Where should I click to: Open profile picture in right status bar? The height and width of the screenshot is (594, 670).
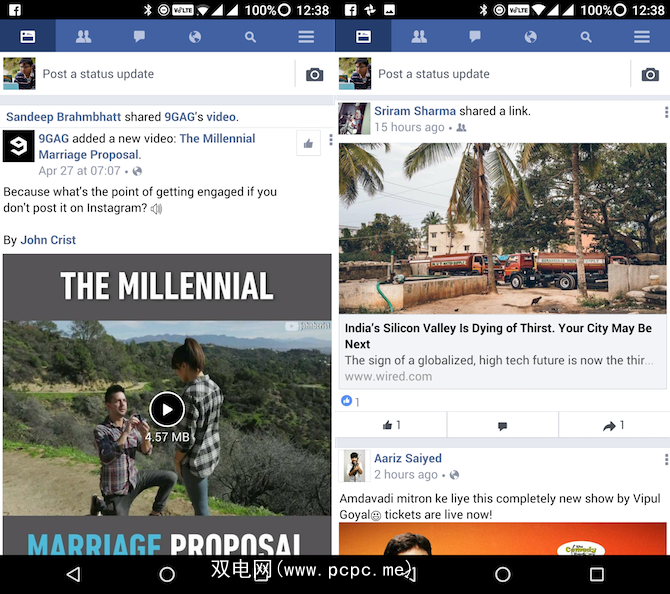pyautogui.click(x=355, y=74)
